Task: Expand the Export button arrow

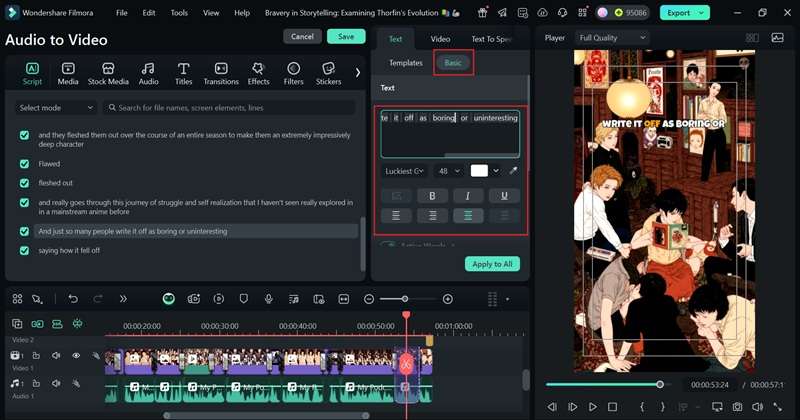Action: point(702,13)
